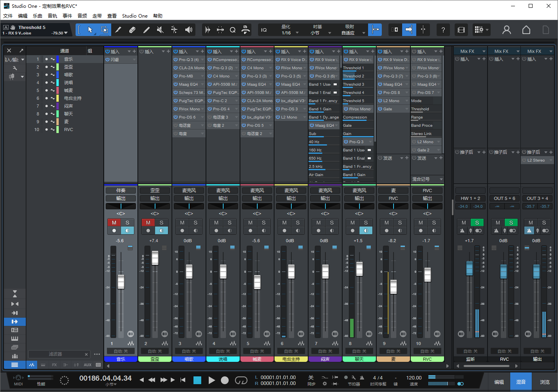Open the 音轨 menu

[52, 16]
